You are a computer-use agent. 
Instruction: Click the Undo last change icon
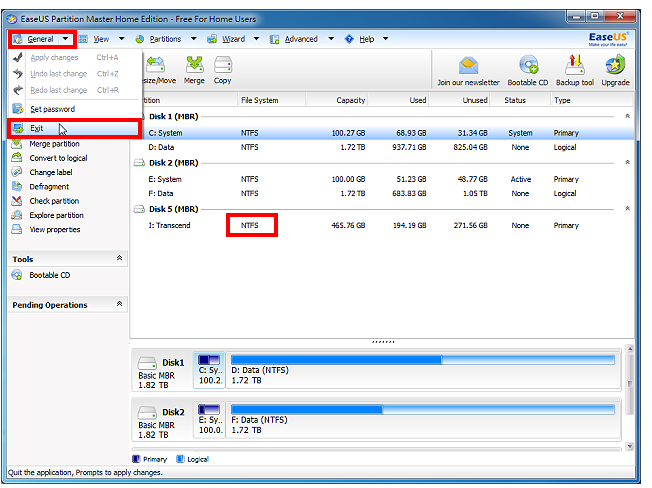tap(18, 74)
